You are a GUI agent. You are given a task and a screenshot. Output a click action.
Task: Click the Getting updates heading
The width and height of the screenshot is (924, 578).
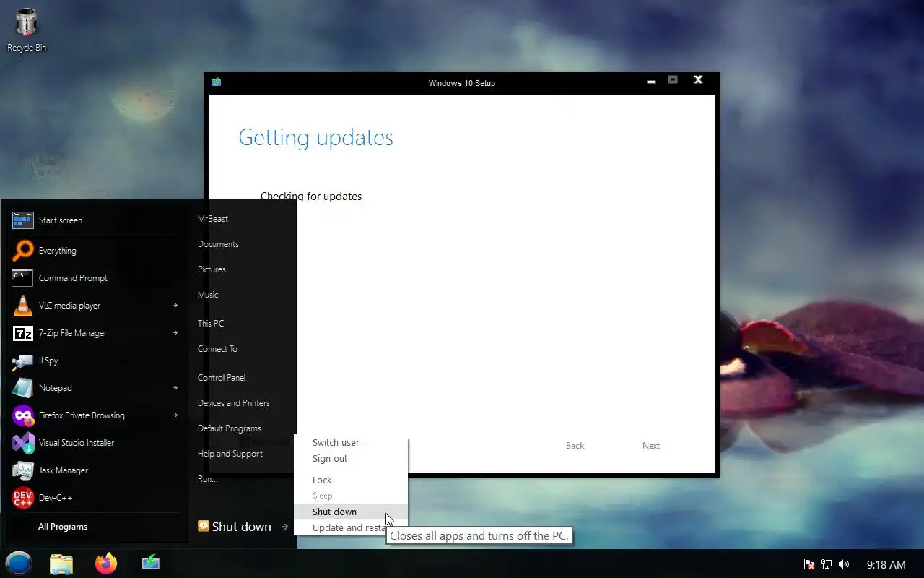[315, 137]
